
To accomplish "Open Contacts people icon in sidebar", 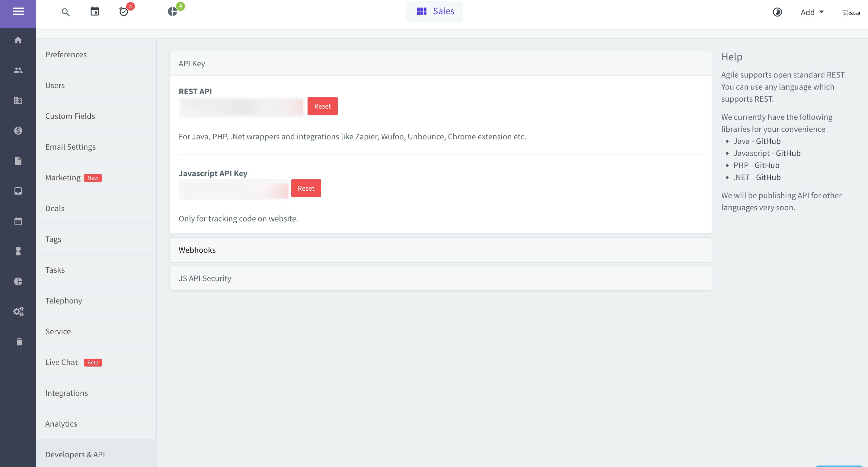I will [x=18, y=70].
